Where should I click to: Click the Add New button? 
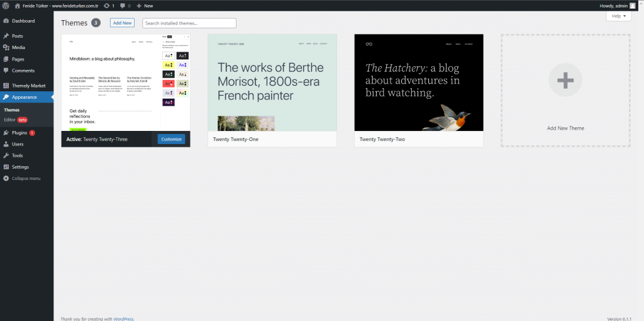tap(123, 23)
